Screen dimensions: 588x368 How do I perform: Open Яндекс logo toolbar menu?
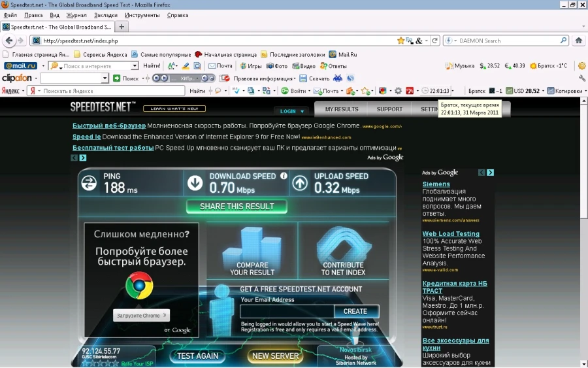(13, 91)
